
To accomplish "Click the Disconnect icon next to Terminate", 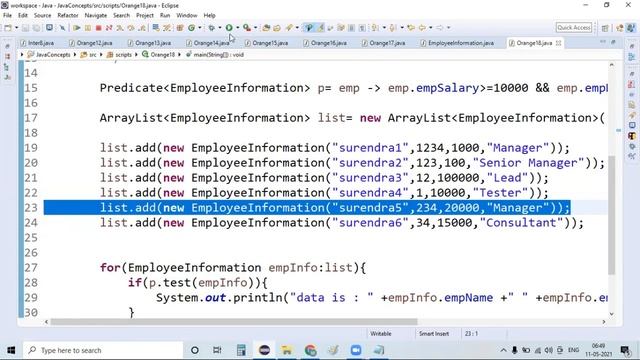I will pyautogui.click(x=109, y=28).
